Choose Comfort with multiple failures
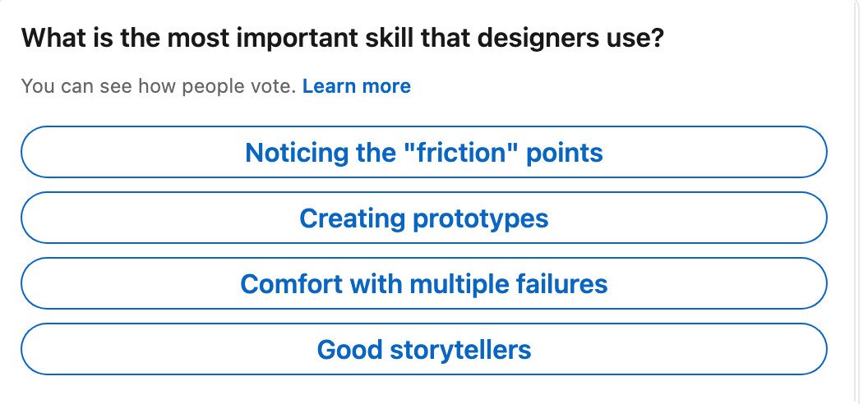The height and width of the screenshot is (404, 868). point(423,284)
